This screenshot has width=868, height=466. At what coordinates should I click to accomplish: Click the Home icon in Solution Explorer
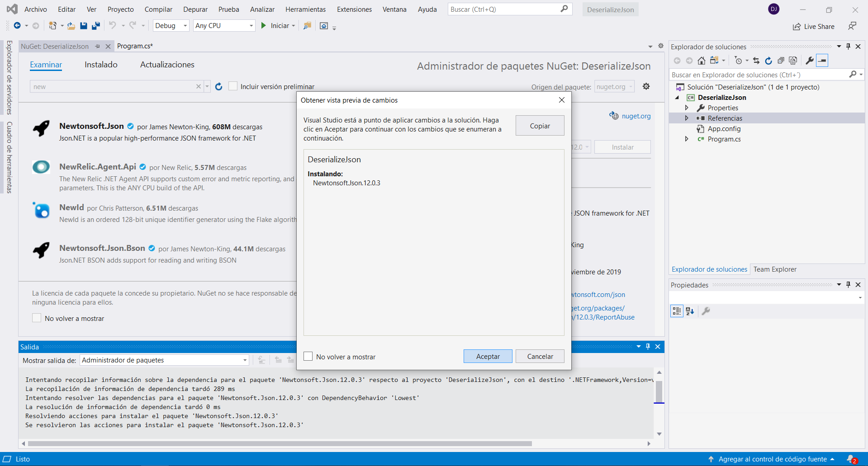[x=701, y=61]
